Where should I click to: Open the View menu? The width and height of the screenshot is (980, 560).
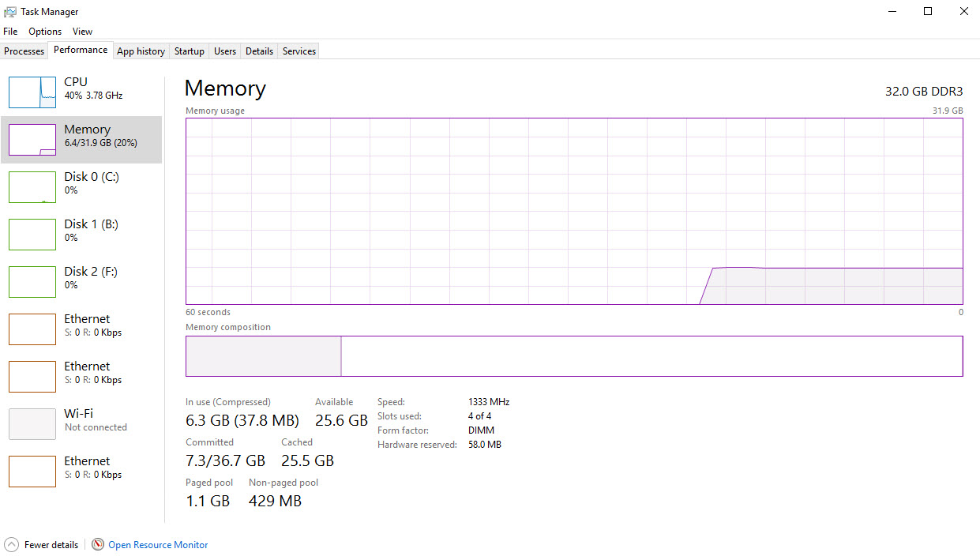[82, 32]
